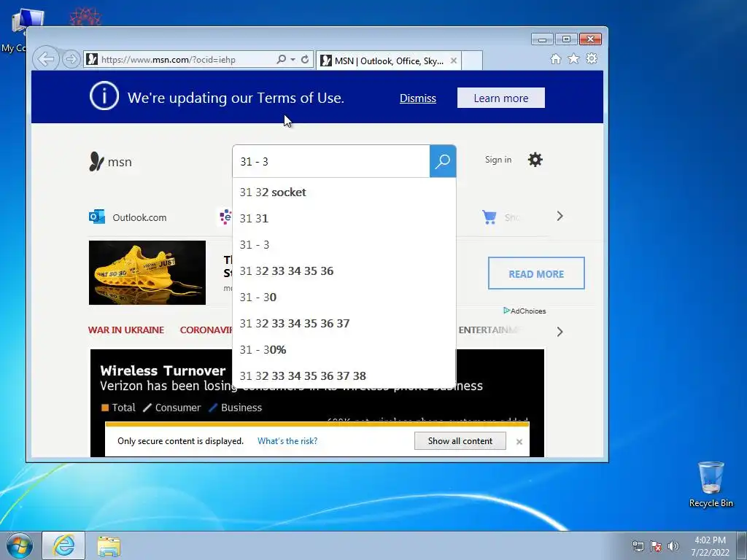Choose suggestion '31 - 30'
The height and width of the screenshot is (560, 747).
pos(344,297)
